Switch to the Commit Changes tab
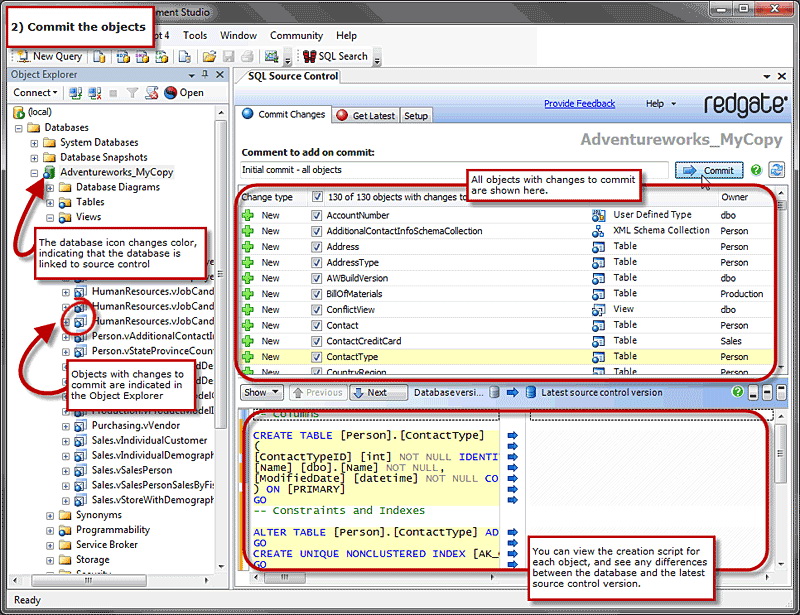 pyautogui.click(x=284, y=114)
